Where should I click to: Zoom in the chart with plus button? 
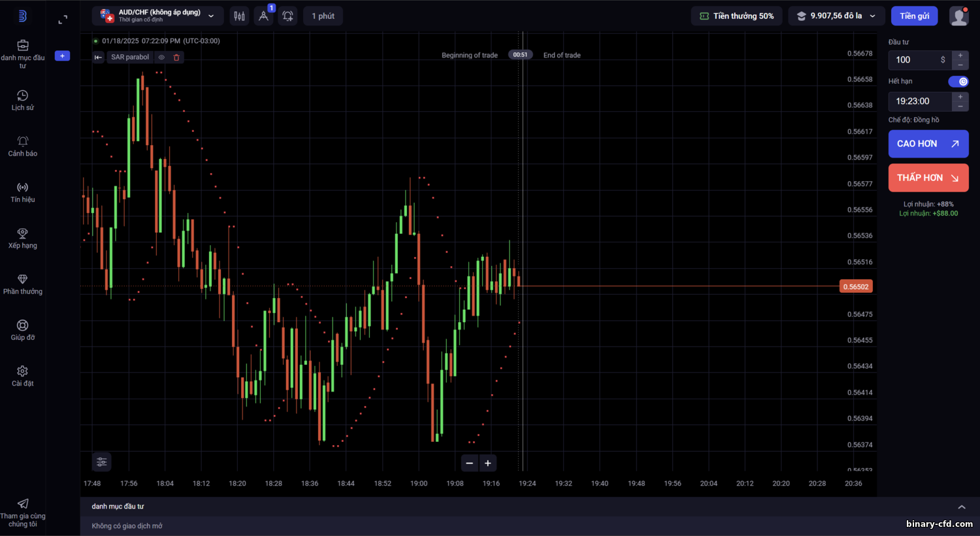click(x=488, y=463)
